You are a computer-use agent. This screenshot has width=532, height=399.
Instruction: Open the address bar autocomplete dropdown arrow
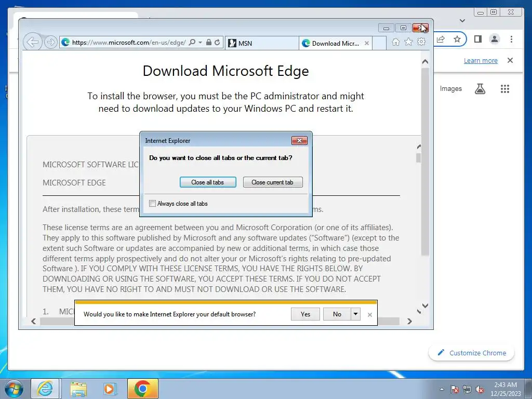(200, 43)
